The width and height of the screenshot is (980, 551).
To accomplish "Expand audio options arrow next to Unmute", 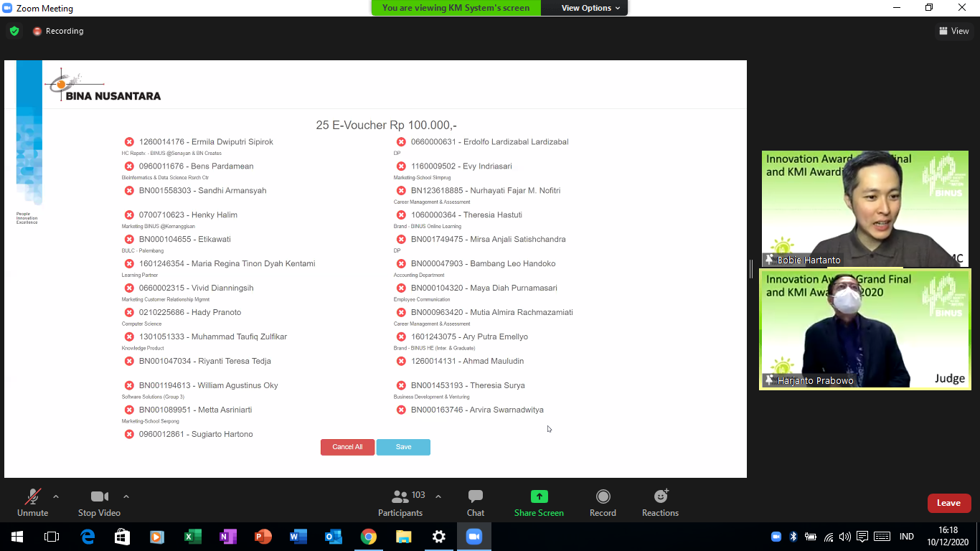I will pos(56,496).
